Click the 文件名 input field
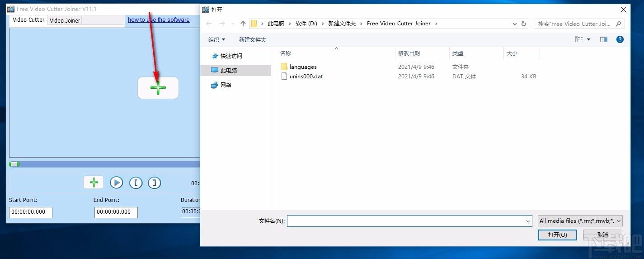 point(406,221)
